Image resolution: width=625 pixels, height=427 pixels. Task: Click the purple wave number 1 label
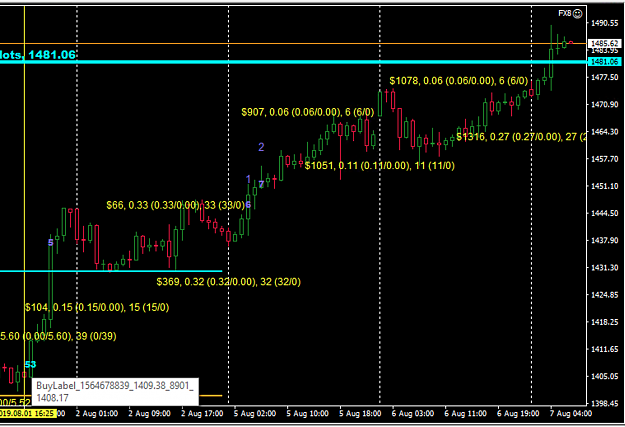click(x=248, y=179)
